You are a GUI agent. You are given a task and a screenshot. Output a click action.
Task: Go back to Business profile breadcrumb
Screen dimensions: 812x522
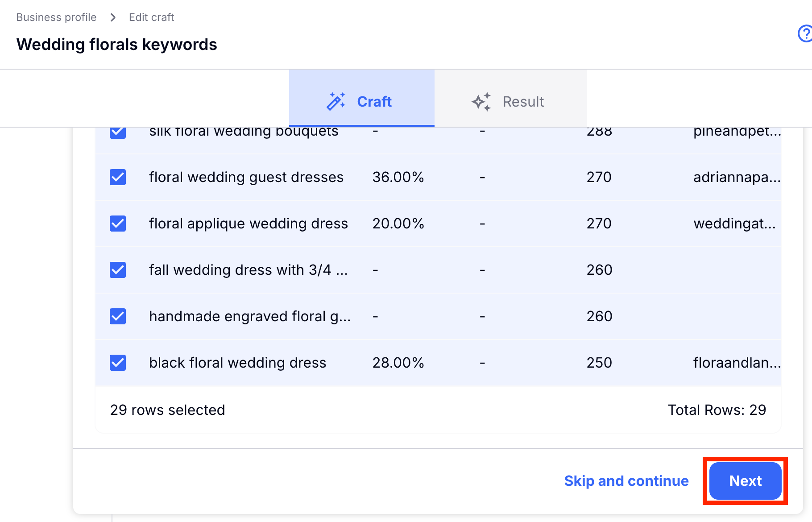(x=56, y=17)
